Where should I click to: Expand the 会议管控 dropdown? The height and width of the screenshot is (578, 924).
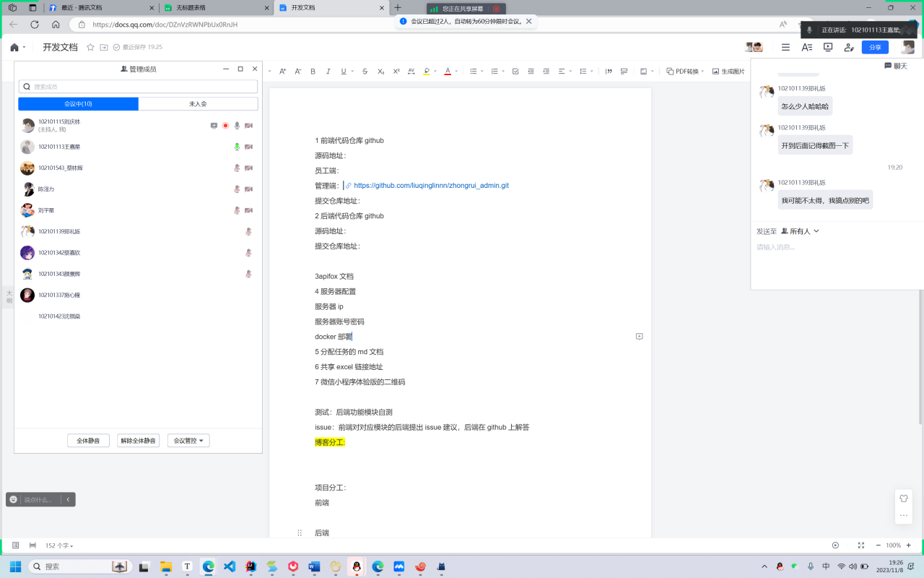click(188, 440)
